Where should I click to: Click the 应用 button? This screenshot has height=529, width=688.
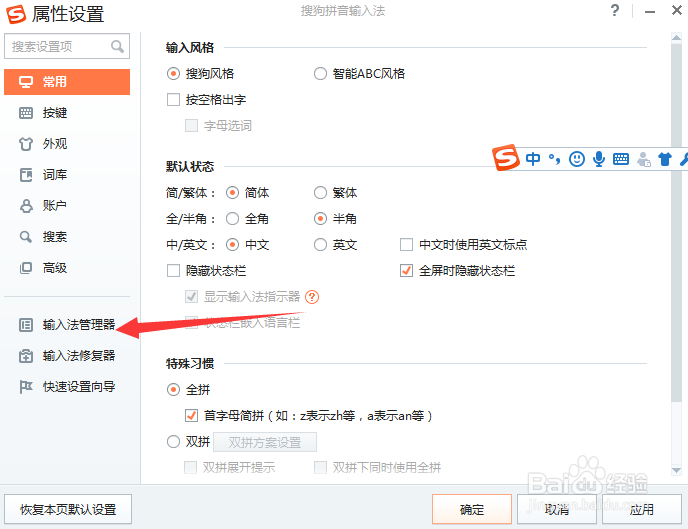(x=642, y=509)
